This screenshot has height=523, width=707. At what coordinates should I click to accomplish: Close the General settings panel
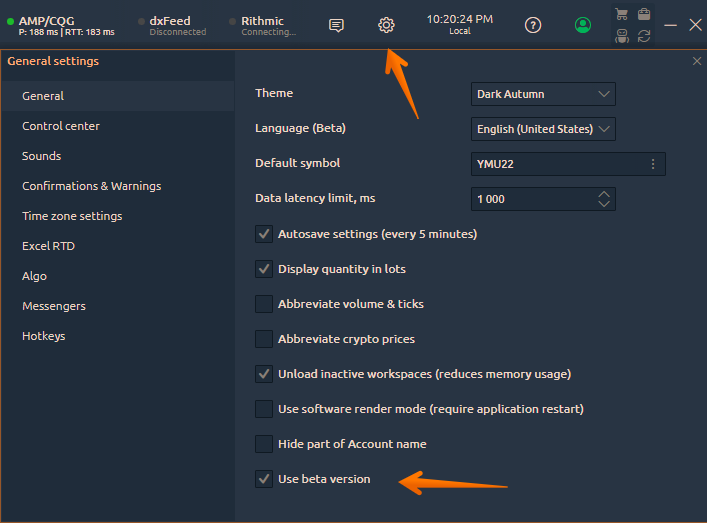tap(697, 61)
